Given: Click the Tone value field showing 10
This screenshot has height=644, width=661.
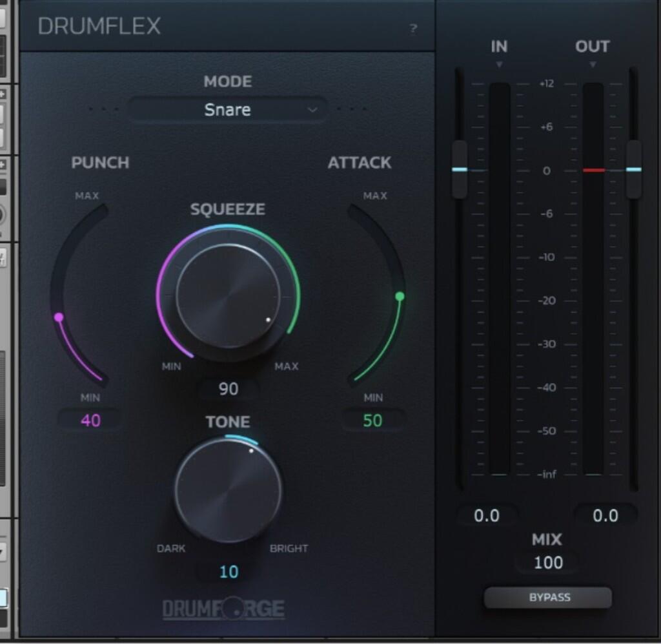Looking at the screenshot, I should tap(229, 572).
